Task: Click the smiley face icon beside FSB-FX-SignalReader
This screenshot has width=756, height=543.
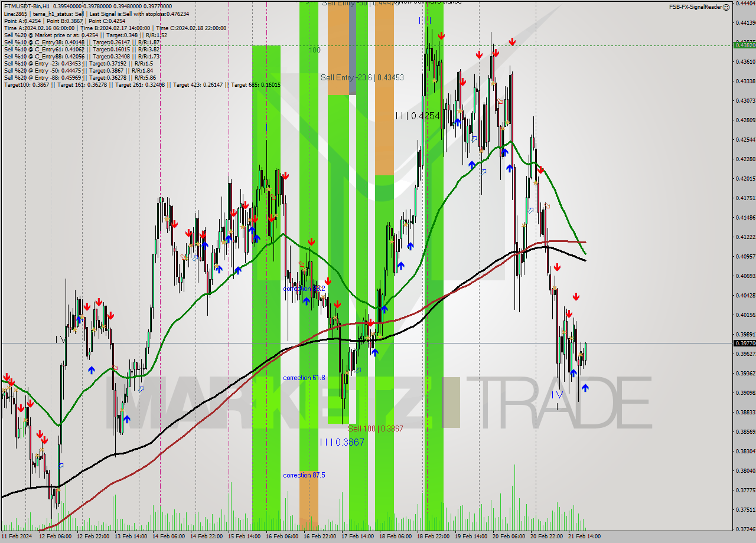Action: coord(726,6)
